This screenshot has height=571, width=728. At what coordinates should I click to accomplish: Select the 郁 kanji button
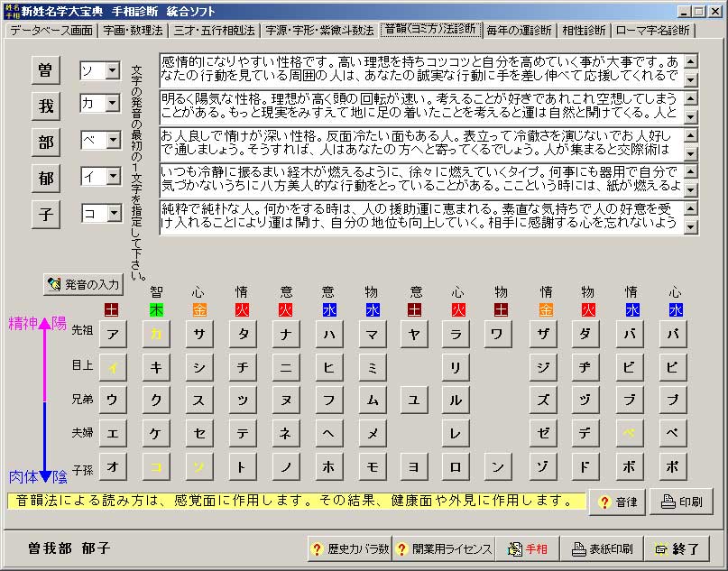tap(45, 179)
